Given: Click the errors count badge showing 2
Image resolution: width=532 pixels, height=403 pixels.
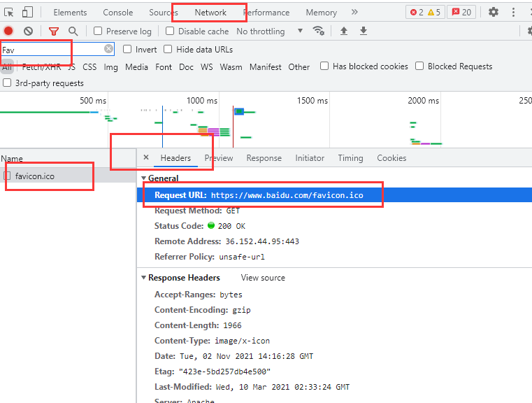Looking at the screenshot, I should 417,13.
